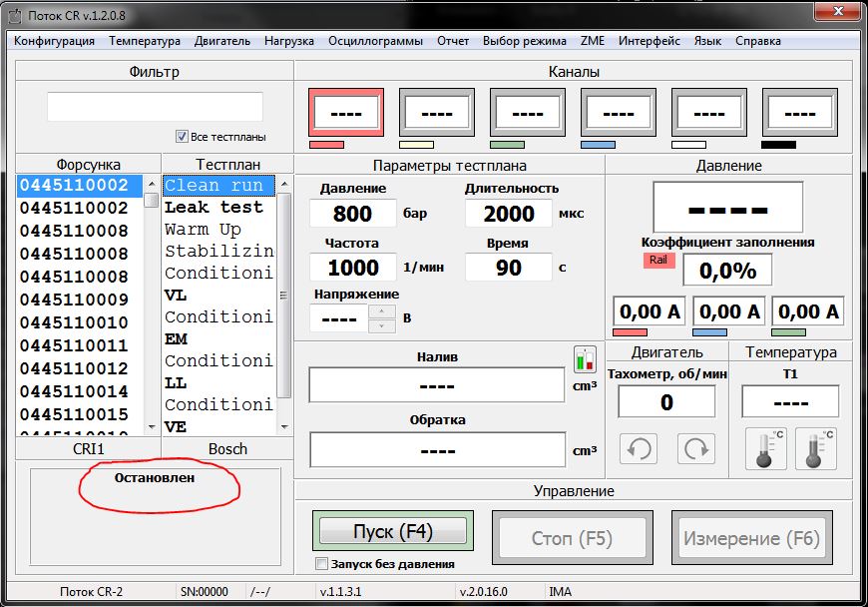Select injector 0445110012 in the Форсунка list

coord(74,368)
